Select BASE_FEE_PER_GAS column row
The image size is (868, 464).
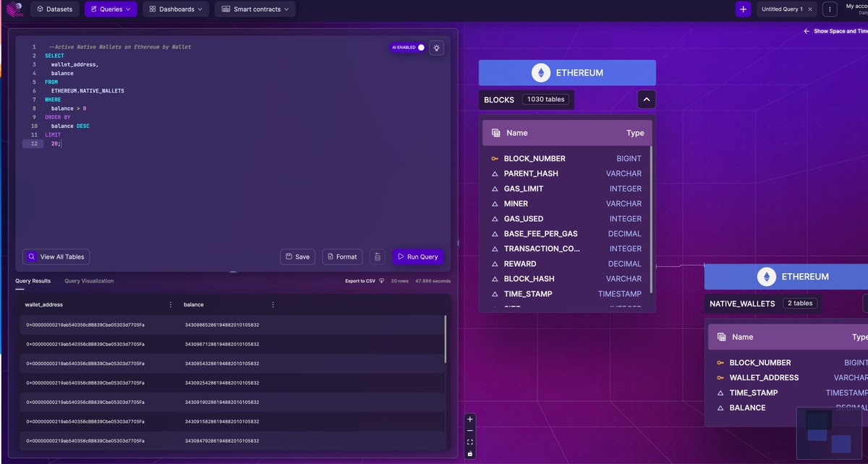(x=567, y=233)
